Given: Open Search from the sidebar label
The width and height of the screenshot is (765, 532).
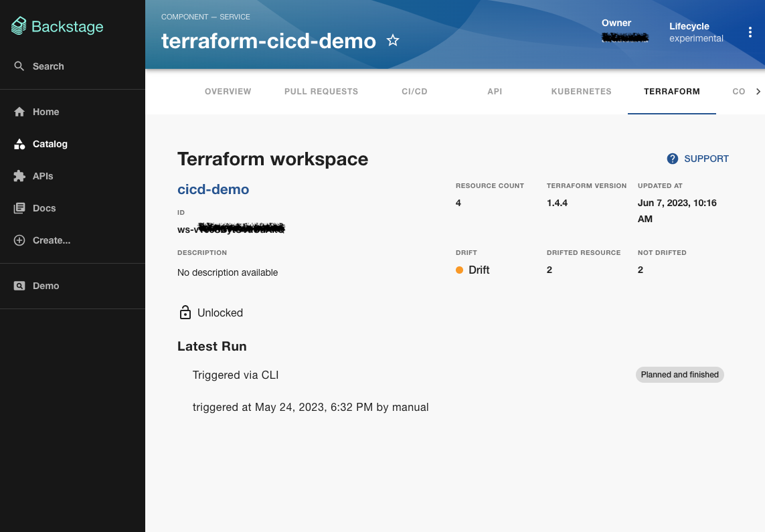Looking at the screenshot, I should tap(48, 66).
